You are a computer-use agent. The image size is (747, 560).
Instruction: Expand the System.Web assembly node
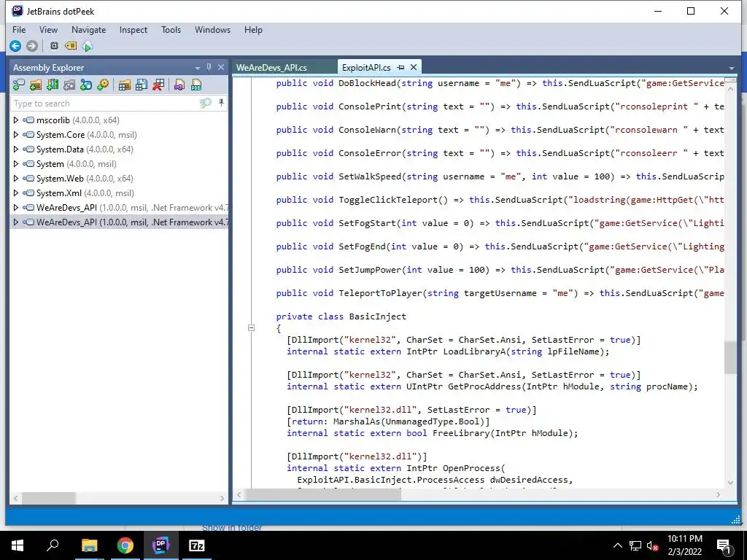[x=16, y=178]
